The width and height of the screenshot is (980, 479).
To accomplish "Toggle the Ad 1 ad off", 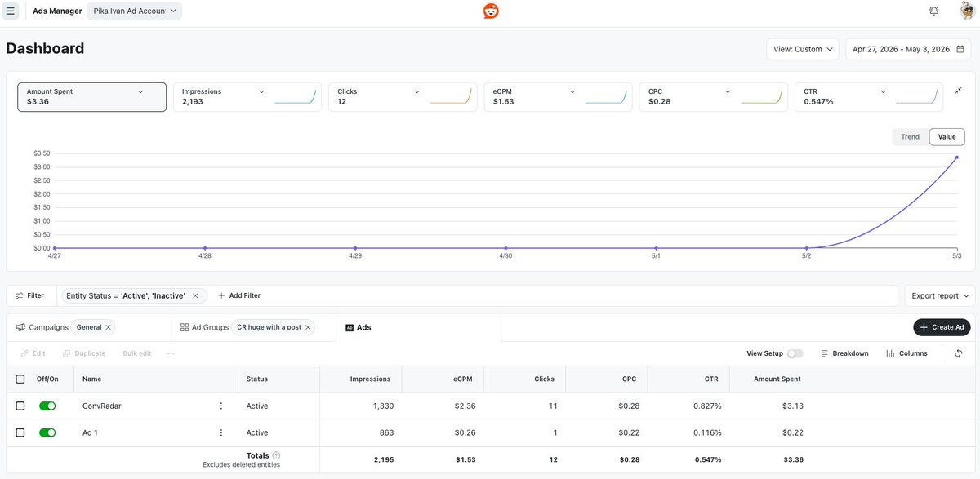I will 47,432.
